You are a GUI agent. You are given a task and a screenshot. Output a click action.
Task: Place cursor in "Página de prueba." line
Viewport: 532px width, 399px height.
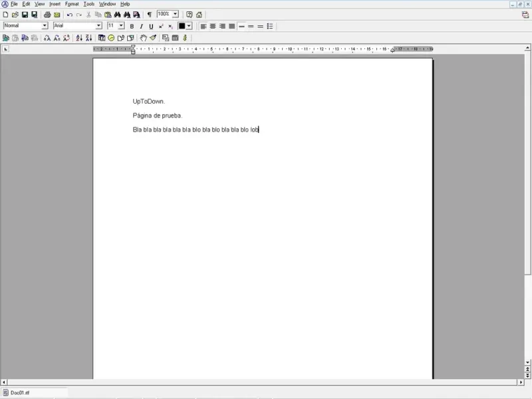coord(158,116)
